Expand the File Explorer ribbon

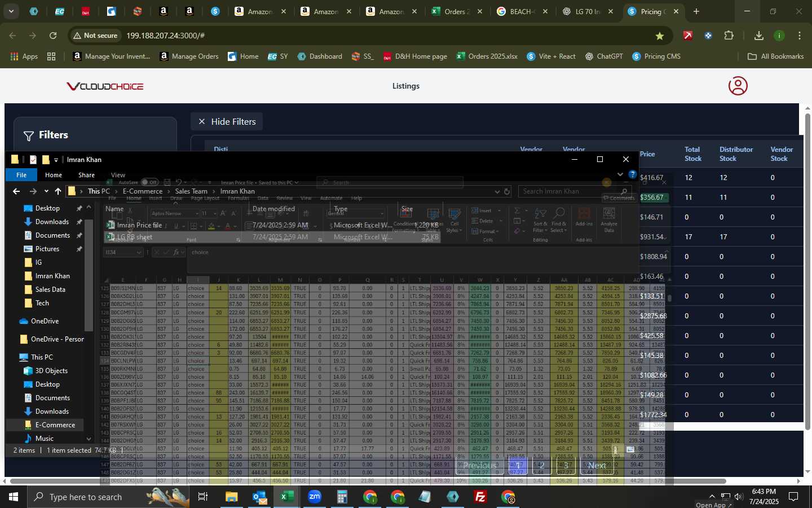click(x=620, y=174)
